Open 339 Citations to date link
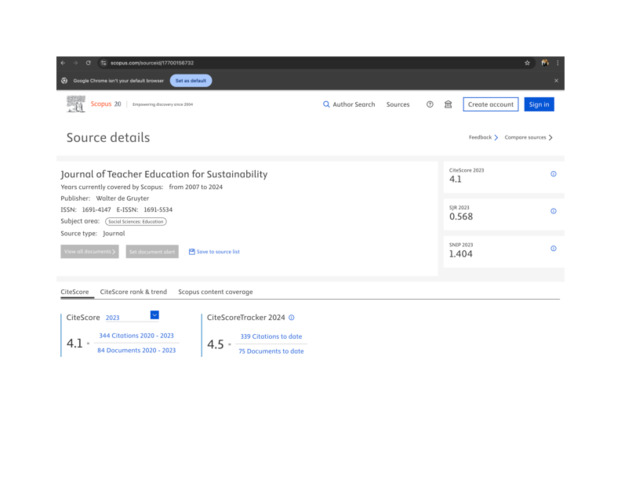 coord(271,336)
